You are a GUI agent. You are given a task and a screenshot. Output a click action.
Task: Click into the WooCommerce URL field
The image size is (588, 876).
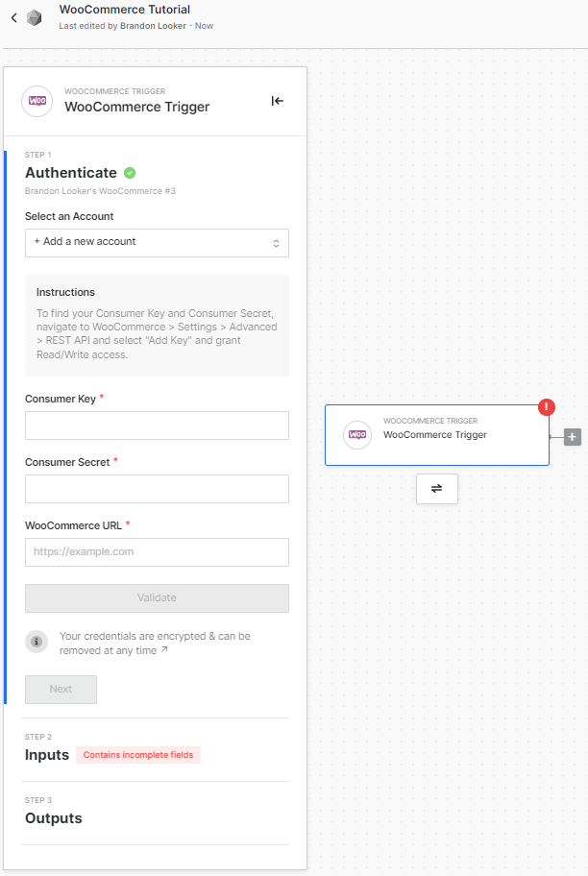click(x=157, y=552)
